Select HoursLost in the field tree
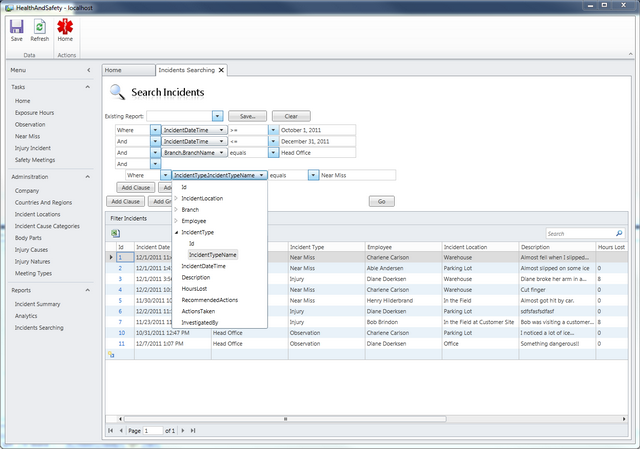Screen dimensions: 640x449 click(x=194, y=289)
